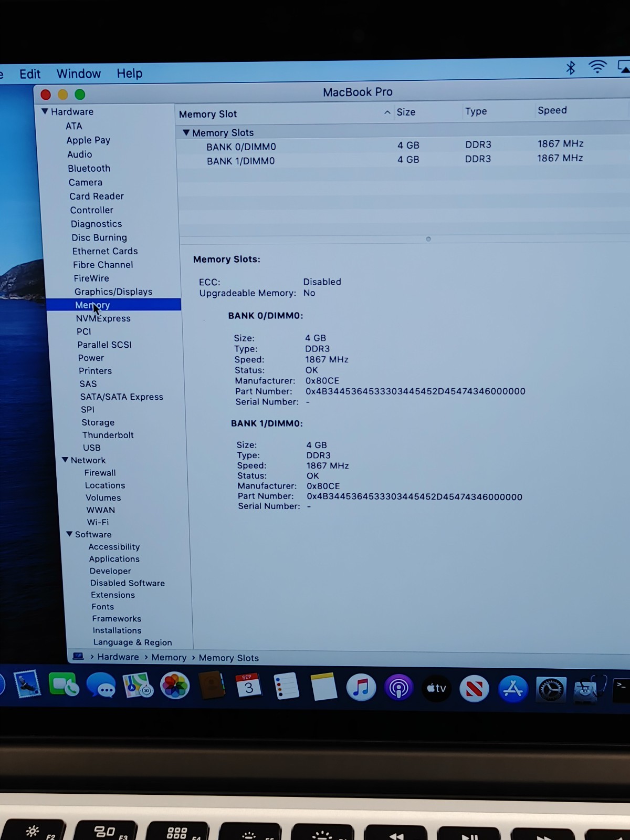The image size is (630, 840).
Task: Select Disc Burning in the sidebar
Action: [x=99, y=237]
